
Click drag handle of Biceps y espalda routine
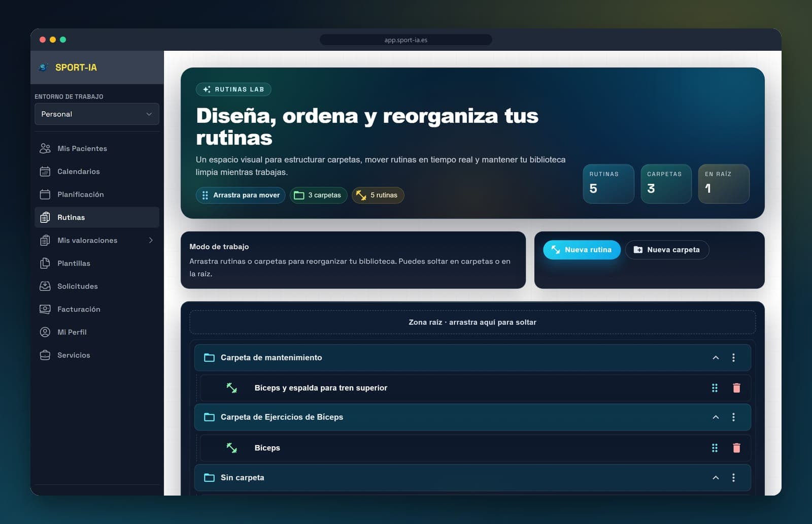[x=715, y=388]
